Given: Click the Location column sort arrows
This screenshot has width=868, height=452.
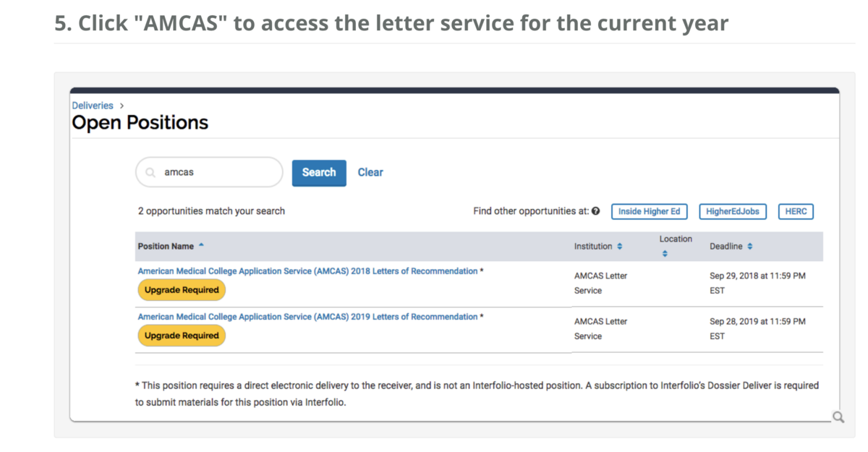Looking at the screenshot, I should click(665, 254).
